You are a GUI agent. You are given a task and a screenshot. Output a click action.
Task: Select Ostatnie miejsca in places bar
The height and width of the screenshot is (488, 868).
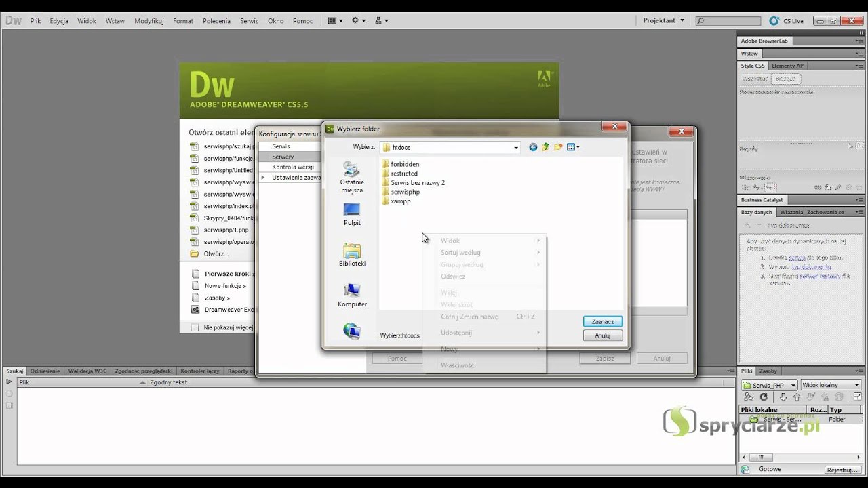pos(352,178)
